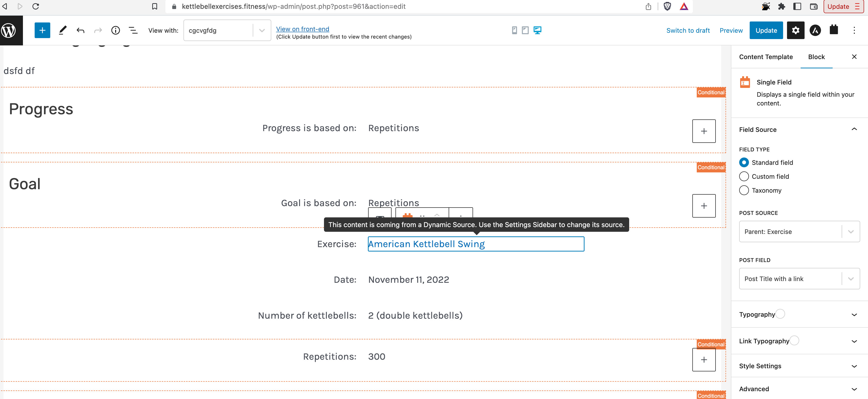This screenshot has width=868, height=399.
Task: Go forward in the browser
Action: pos(20,6)
